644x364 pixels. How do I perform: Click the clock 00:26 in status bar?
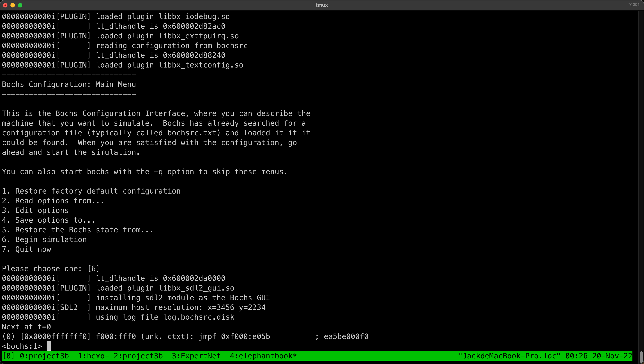coord(577,356)
